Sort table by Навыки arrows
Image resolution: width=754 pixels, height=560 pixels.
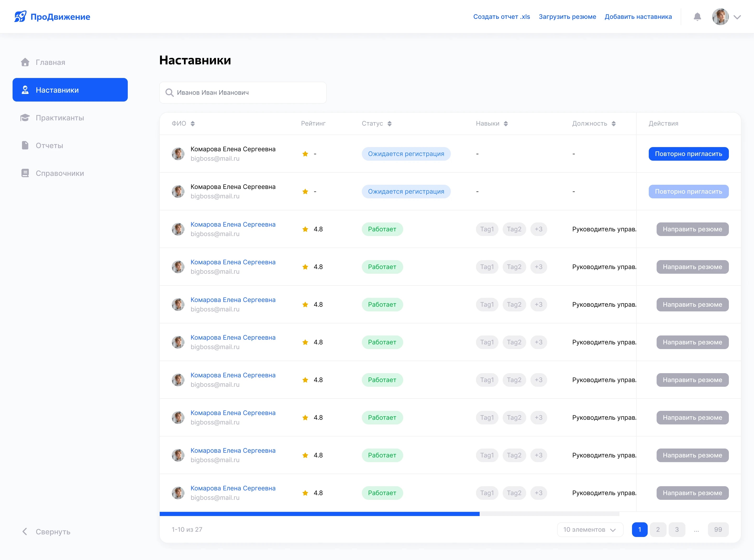pyautogui.click(x=506, y=124)
